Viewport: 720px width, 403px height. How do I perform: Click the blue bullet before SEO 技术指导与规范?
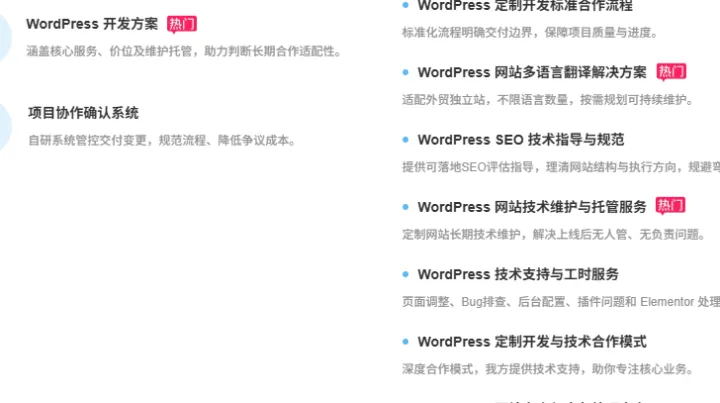point(405,140)
